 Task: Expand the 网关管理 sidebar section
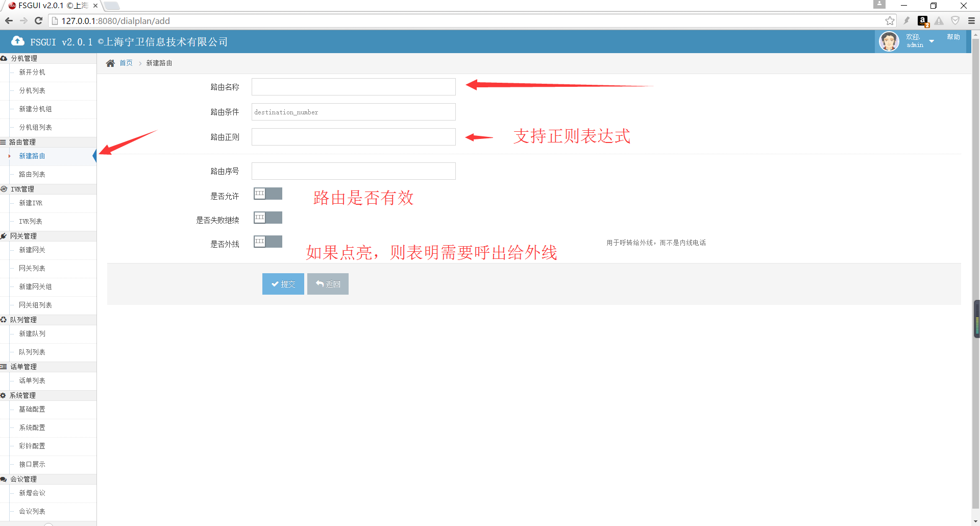point(23,236)
